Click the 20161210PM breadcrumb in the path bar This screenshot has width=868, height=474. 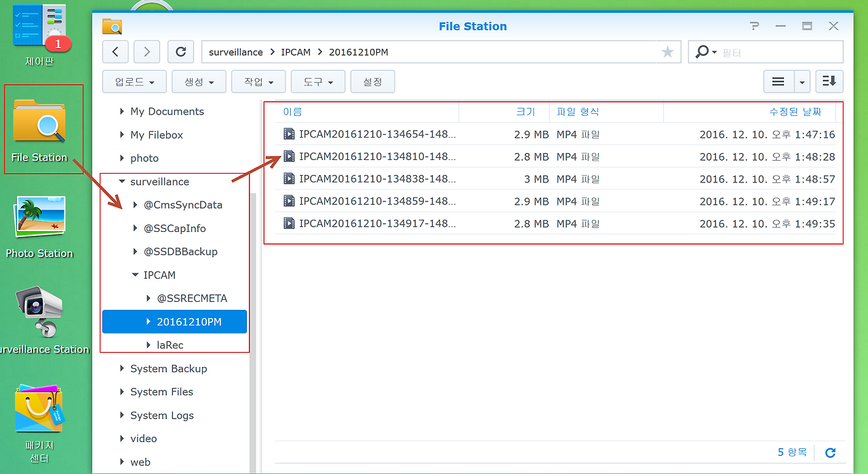click(x=359, y=52)
